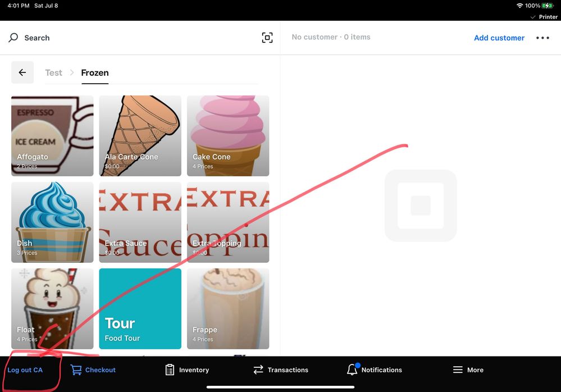
Task: Tap the search magnifier icon
Action: (x=13, y=38)
